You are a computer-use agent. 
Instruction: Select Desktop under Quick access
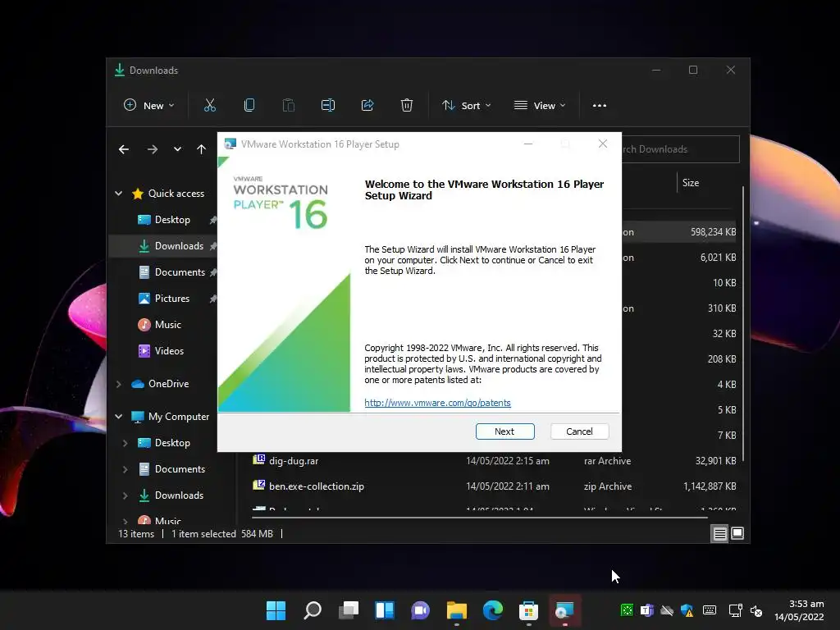point(172,220)
